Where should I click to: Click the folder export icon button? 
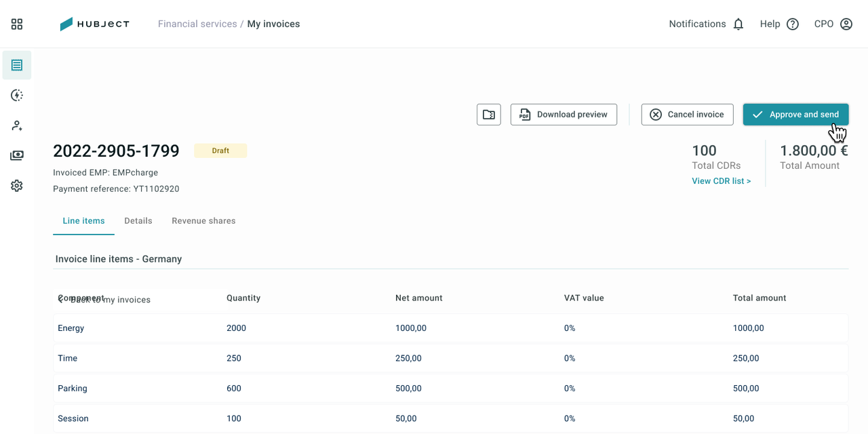coord(489,115)
